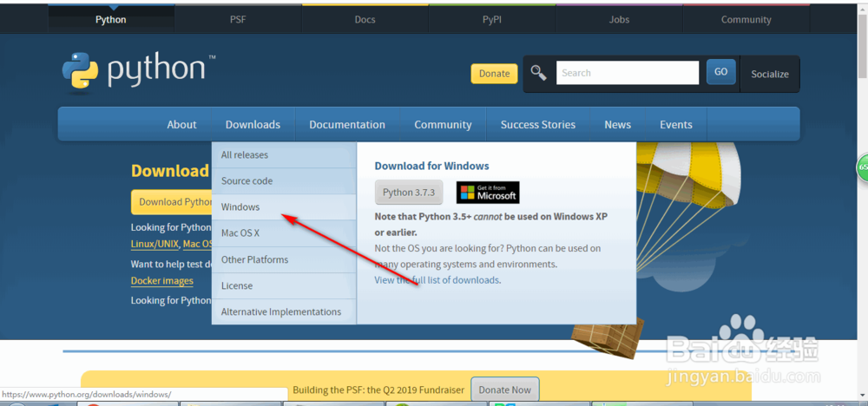Open View the full list of downloads
This screenshot has height=406, width=868.
[x=437, y=280]
